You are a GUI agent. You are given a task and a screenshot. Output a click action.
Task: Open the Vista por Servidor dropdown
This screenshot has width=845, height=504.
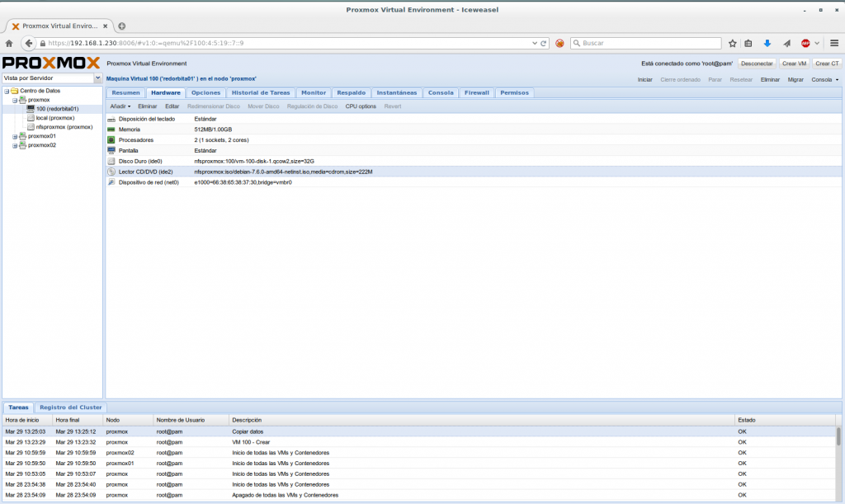coord(98,78)
